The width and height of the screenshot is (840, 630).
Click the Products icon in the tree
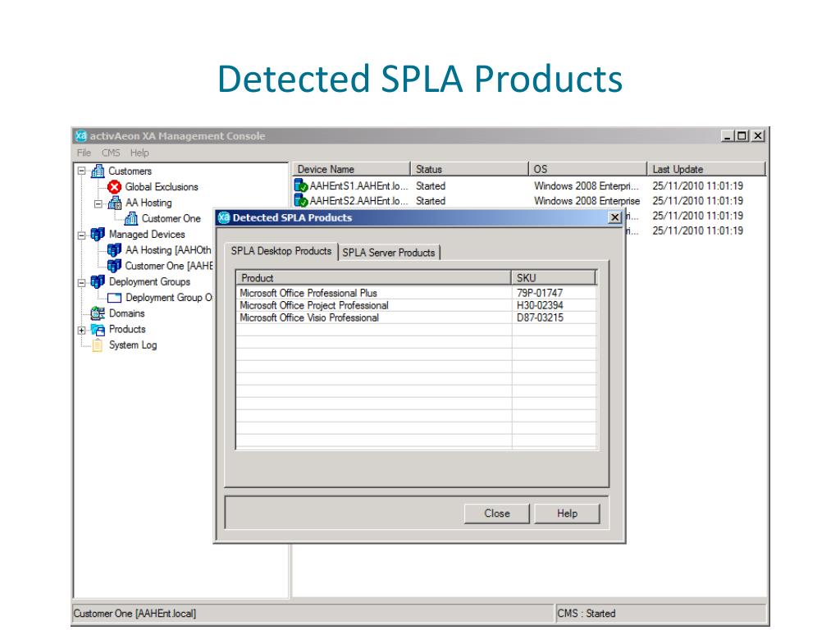pos(98,330)
